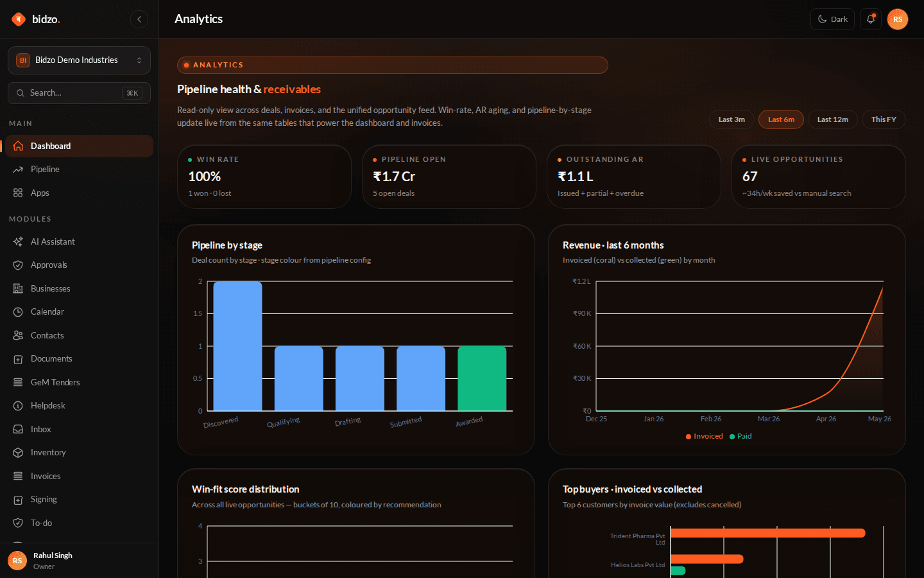Click the 'Win-fit score distribution' heading

pos(246,489)
